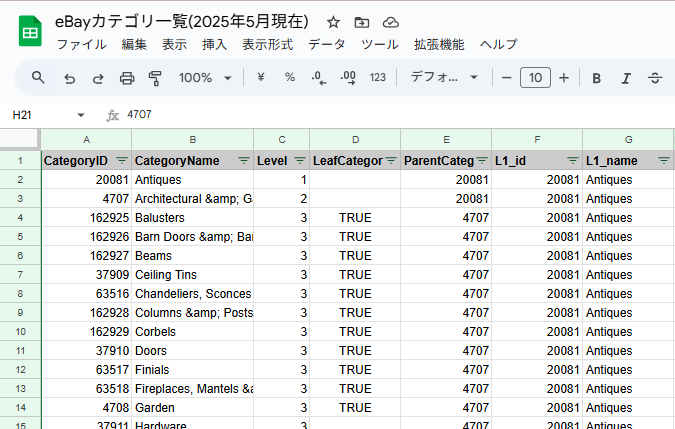View the cloud save status icon
Image resolution: width=675 pixels, height=429 pixels.
pyautogui.click(x=390, y=22)
